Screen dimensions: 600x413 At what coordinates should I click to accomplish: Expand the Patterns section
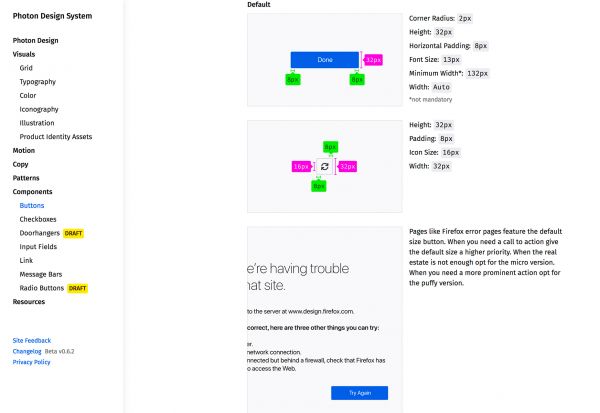[26, 177]
